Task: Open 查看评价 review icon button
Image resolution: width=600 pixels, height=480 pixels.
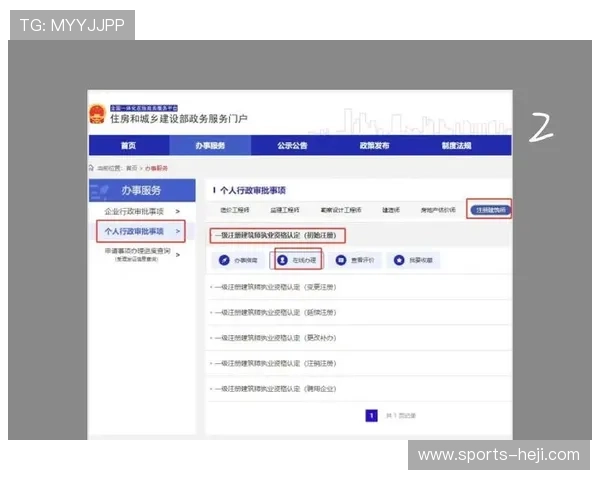Action: tap(355, 260)
